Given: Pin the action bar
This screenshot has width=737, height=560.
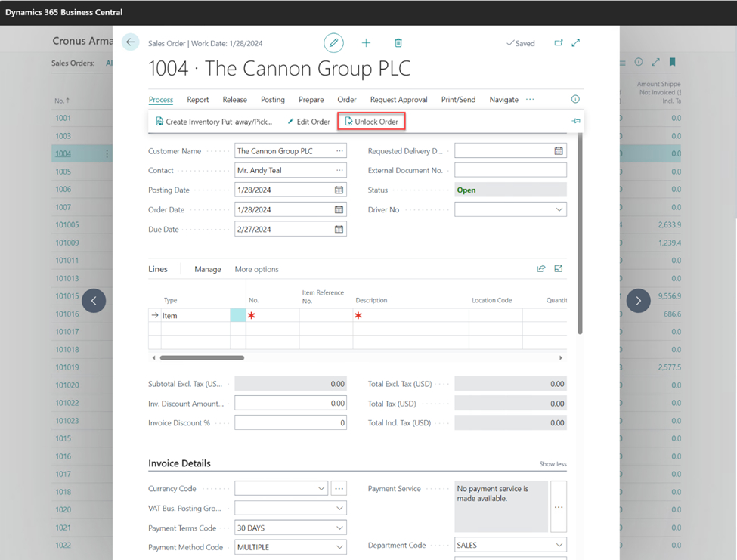Looking at the screenshot, I should 576,121.
